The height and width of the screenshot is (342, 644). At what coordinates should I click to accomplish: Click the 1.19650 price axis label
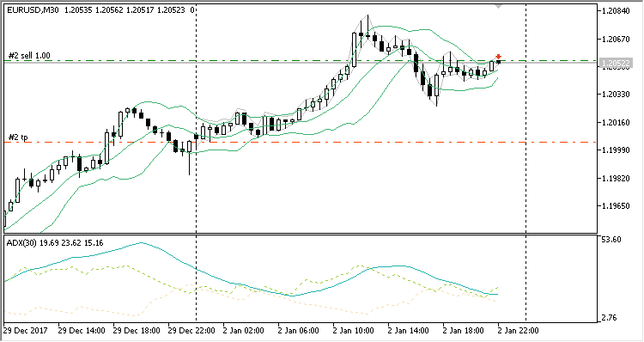(x=616, y=206)
